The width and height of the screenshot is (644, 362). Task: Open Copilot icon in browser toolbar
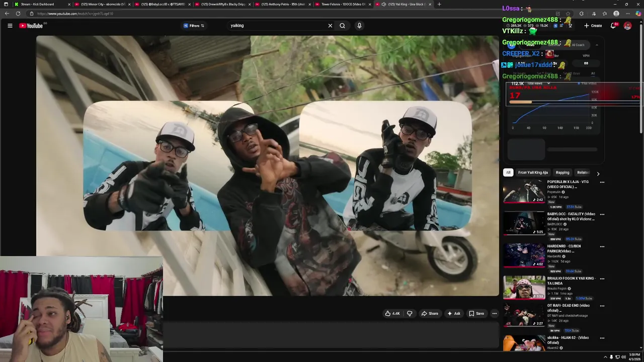pos(638,14)
